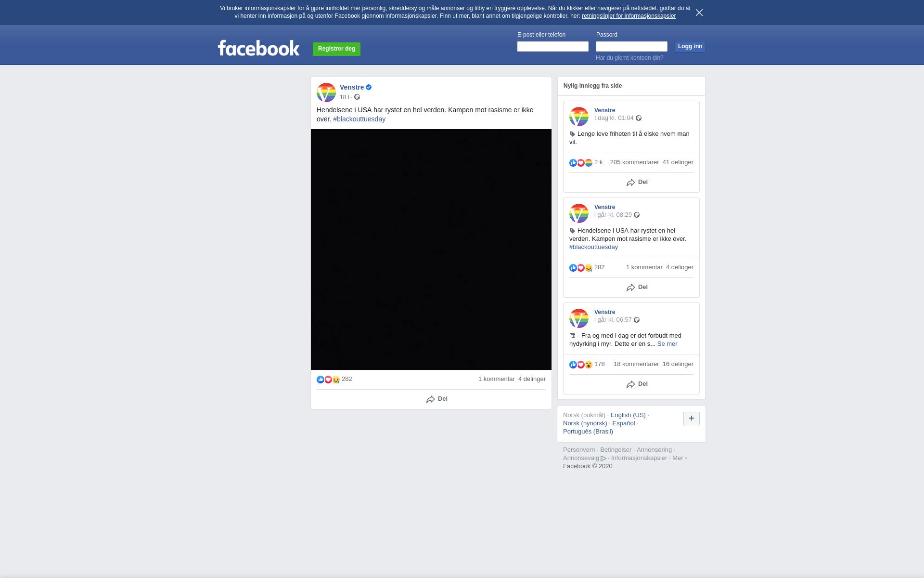Click share arrow icon below main post

click(431, 399)
